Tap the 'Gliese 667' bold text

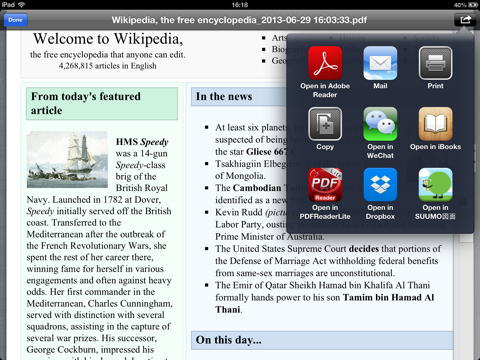click(x=267, y=152)
